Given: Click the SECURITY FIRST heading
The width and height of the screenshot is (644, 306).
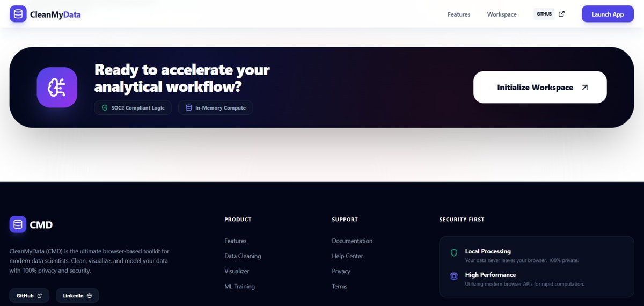Looking at the screenshot, I should coord(462,220).
